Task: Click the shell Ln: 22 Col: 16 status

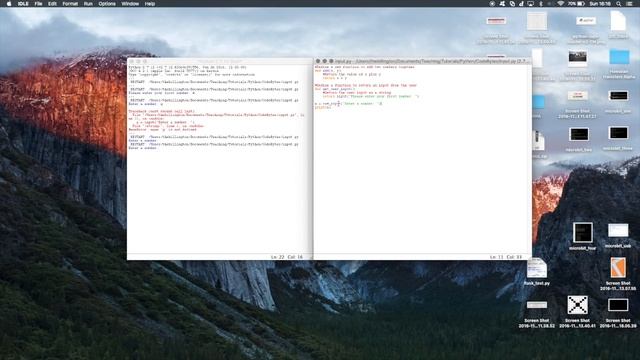Action: tap(287, 257)
